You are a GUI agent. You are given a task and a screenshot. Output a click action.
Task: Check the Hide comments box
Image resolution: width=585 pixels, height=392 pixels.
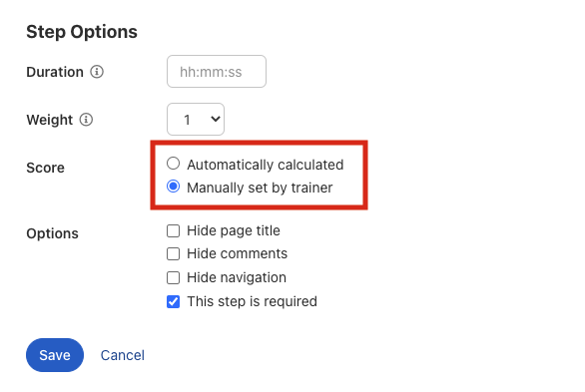click(173, 253)
